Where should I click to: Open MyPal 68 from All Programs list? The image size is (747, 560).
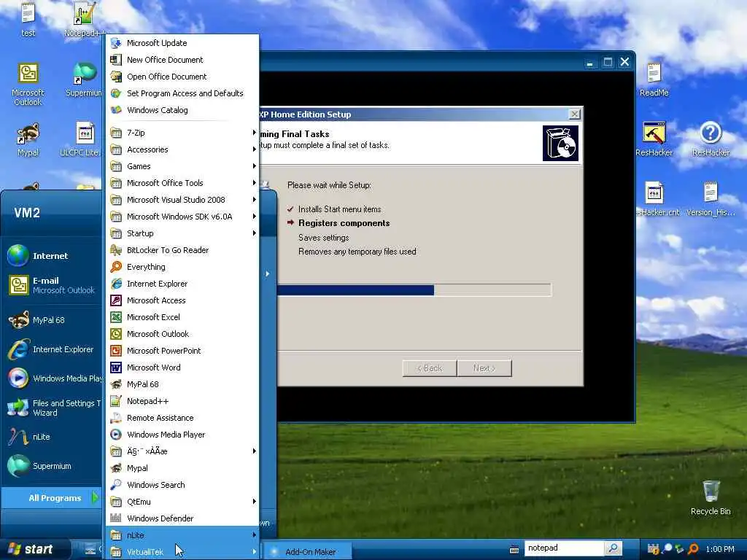(x=182, y=384)
